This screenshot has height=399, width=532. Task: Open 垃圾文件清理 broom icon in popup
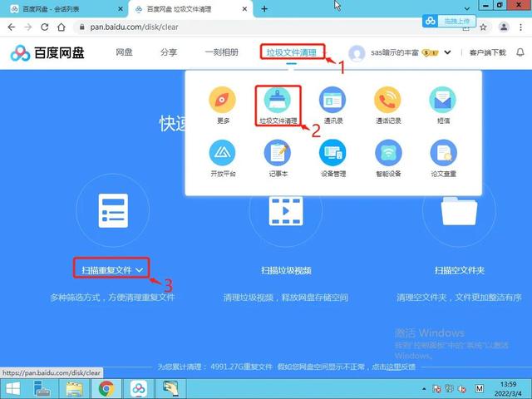(x=278, y=101)
